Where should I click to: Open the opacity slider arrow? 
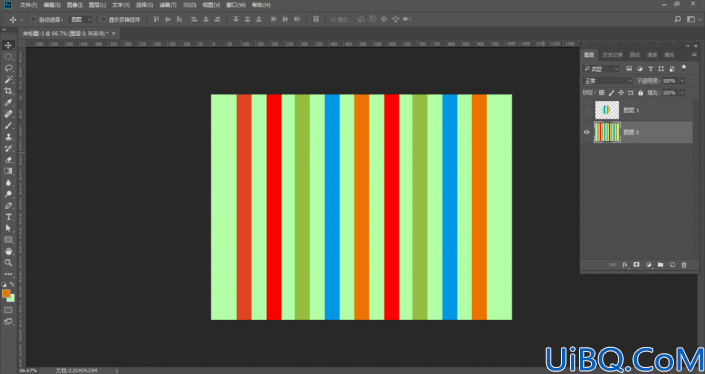pos(682,81)
